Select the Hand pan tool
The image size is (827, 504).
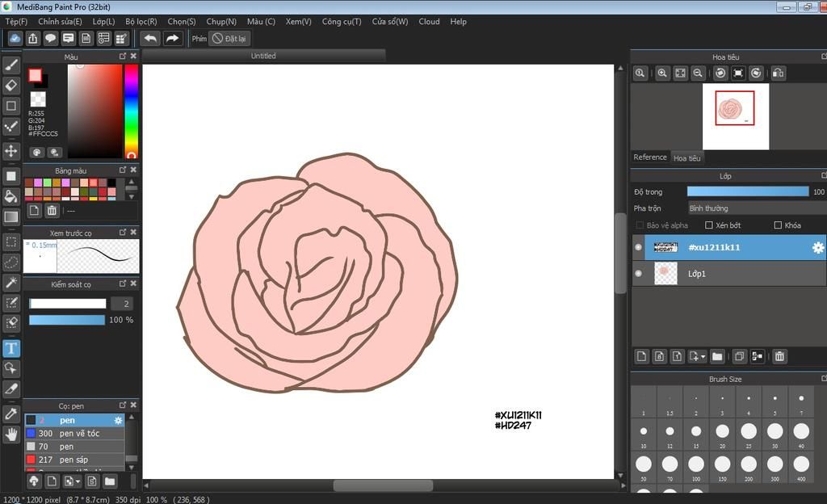(11, 435)
